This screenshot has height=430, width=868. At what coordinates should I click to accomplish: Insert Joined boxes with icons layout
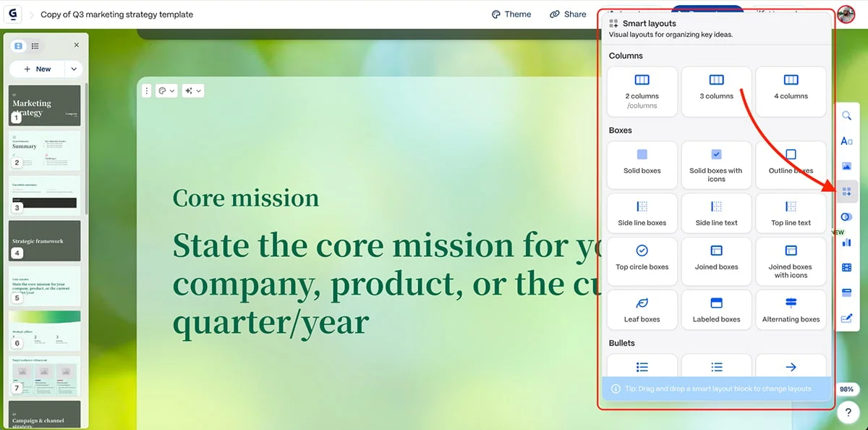click(791, 261)
